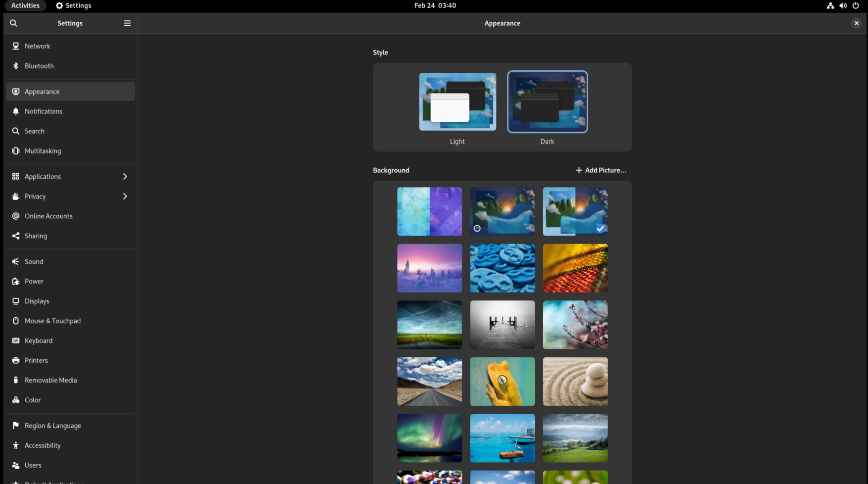Click the Sharing icon in sidebar
Image resolution: width=868 pixels, height=484 pixels.
[16, 236]
